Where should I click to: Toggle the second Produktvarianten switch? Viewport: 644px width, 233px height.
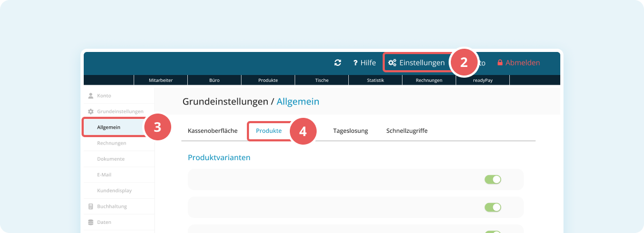(x=493, y=207)
